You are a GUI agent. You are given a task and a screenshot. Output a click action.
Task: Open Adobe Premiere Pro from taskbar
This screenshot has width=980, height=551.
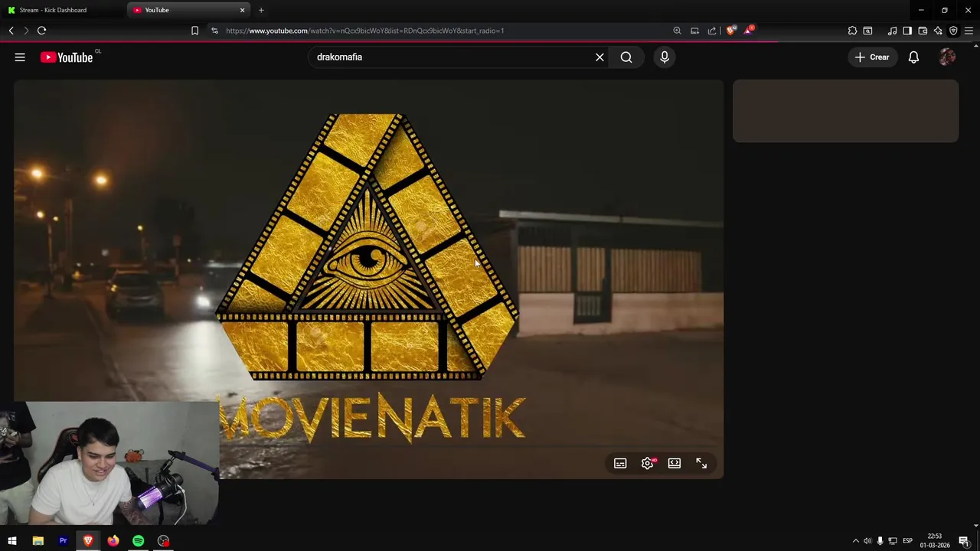63,541
